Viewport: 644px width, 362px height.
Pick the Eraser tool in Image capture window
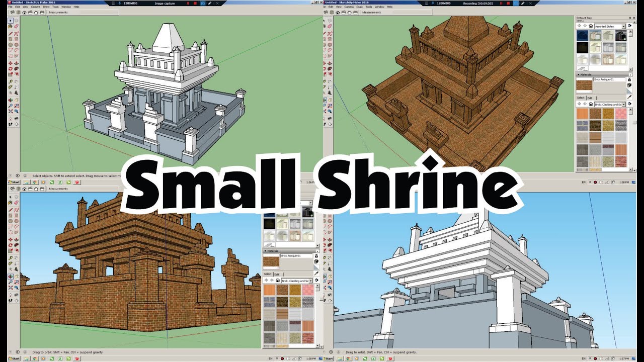pyautogui.click(x=16, y=26)
